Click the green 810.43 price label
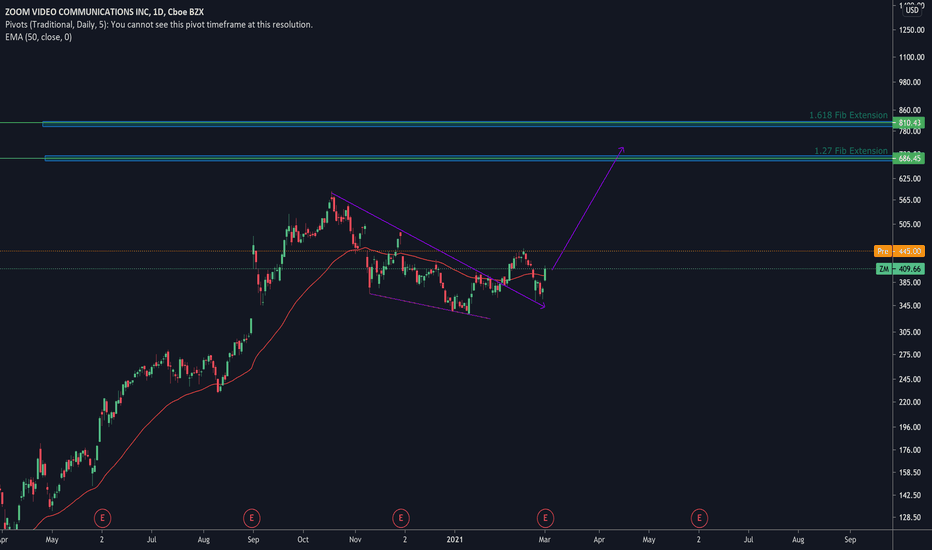 (x=909, y=123)
